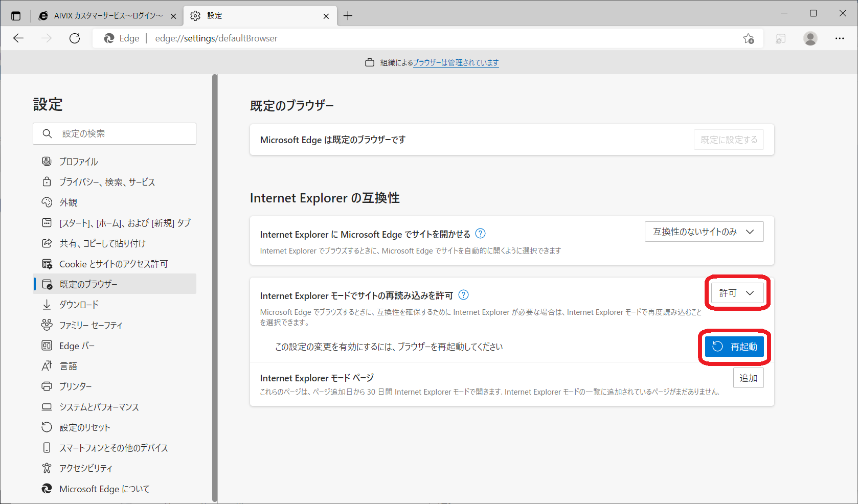Expand the 許可 dropdown for IE mode reload
The image size is (858, 504).
737,293
